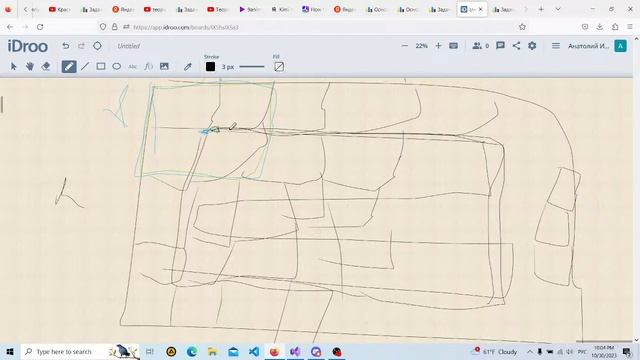
Task: Open the 61°F Cloudy weather widget
Action: click(494, 351)
